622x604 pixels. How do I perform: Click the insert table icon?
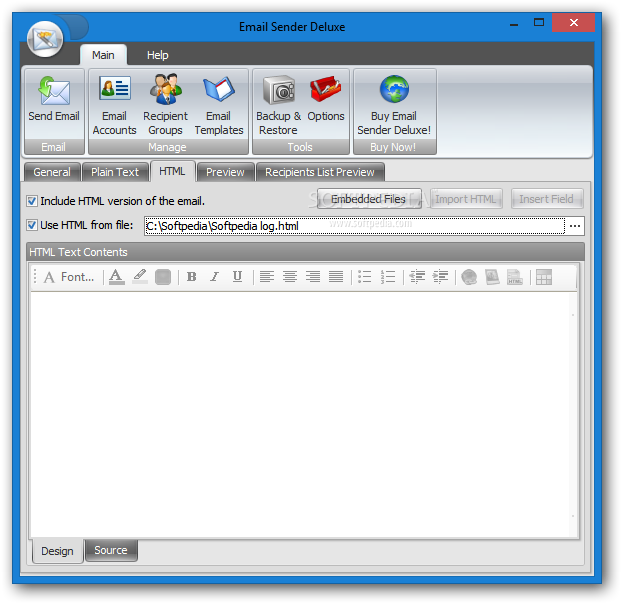coord(544,277)
